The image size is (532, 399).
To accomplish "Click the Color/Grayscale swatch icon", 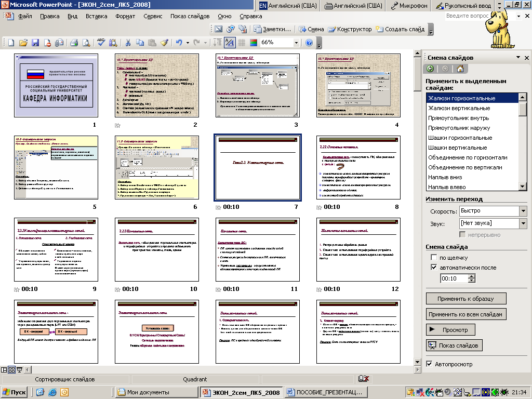I will [x=253, y=43].
